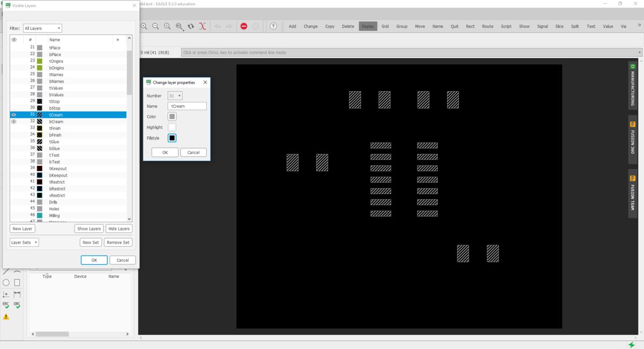644x349 pixels.
Task: Select the Drills layer row
Action: coord(68,202)
